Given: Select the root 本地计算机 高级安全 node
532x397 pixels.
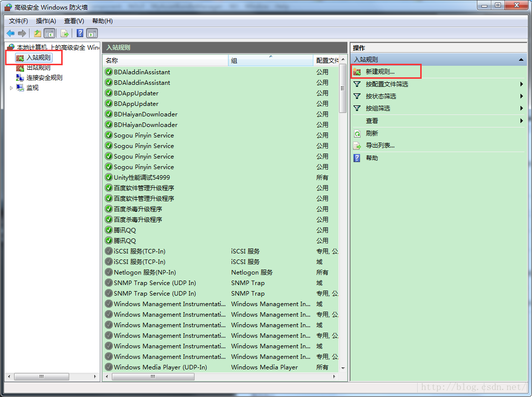Looking at the screenshot, I should click(58, 48).
